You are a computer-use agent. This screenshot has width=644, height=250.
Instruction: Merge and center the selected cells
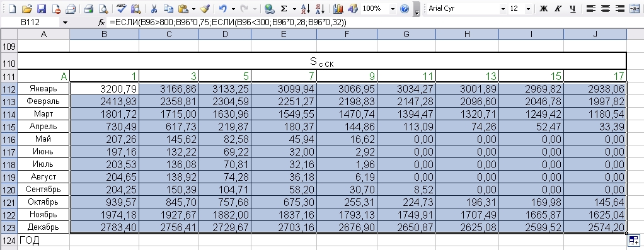635,8
